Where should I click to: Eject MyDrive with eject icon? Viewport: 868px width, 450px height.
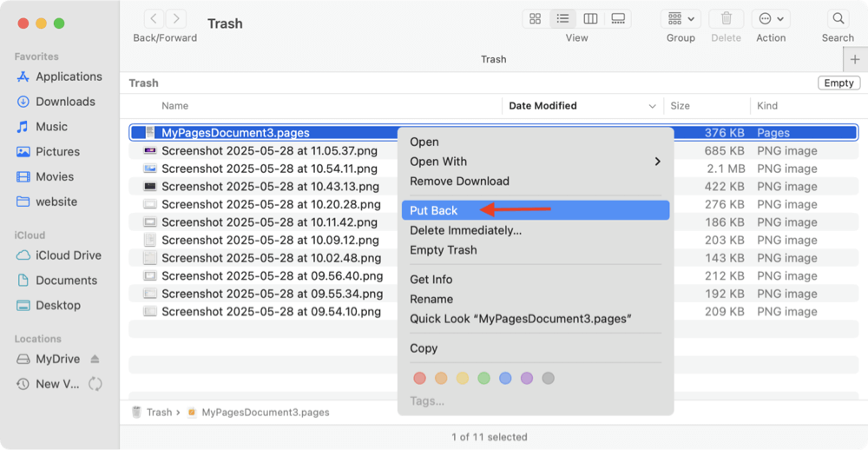95,359
